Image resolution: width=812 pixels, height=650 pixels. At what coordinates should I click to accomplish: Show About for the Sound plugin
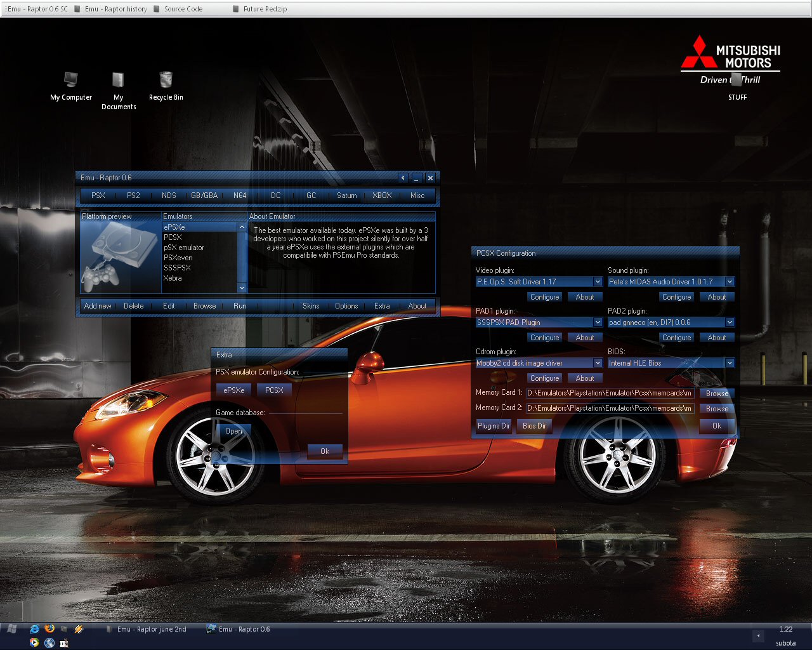[x=717, y=297]
